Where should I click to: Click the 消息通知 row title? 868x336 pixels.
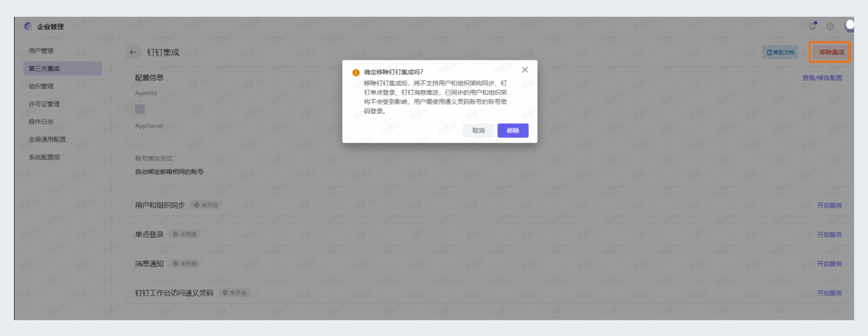coord(149,264)
